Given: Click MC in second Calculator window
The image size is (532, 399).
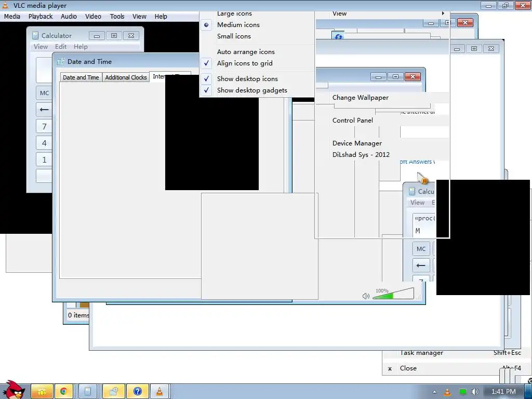Looking at the screenshot, I should tap(421, 249).
